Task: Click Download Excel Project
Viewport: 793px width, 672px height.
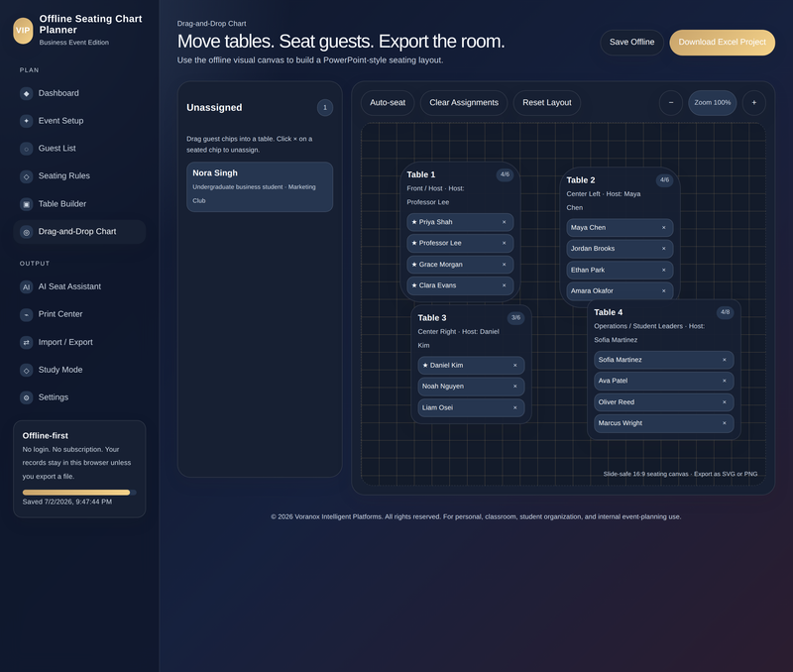Action: pyautogui.click(x=723, y=43)
